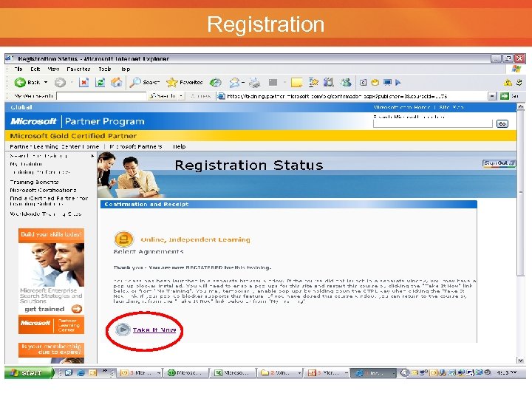Open Microsoft Certifications sidebar link

[x=43, y=190]
